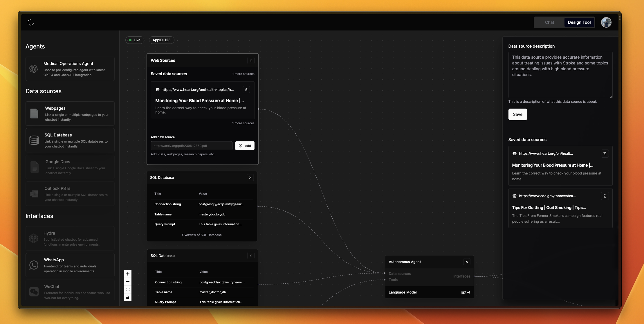Click the Add new source URL input field

(x=191, y=145)
